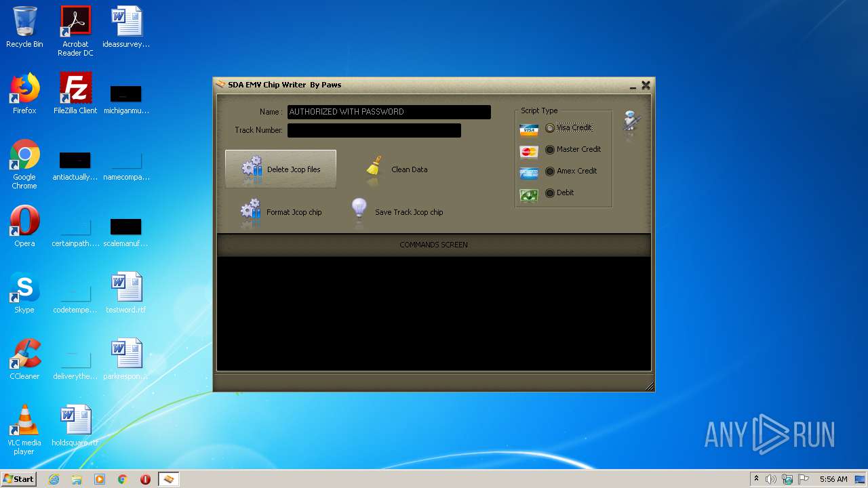The height and width of the screenshot is (488, 868).
Task: Click the Save Track Jcop chip label
Action: point(409,212)
